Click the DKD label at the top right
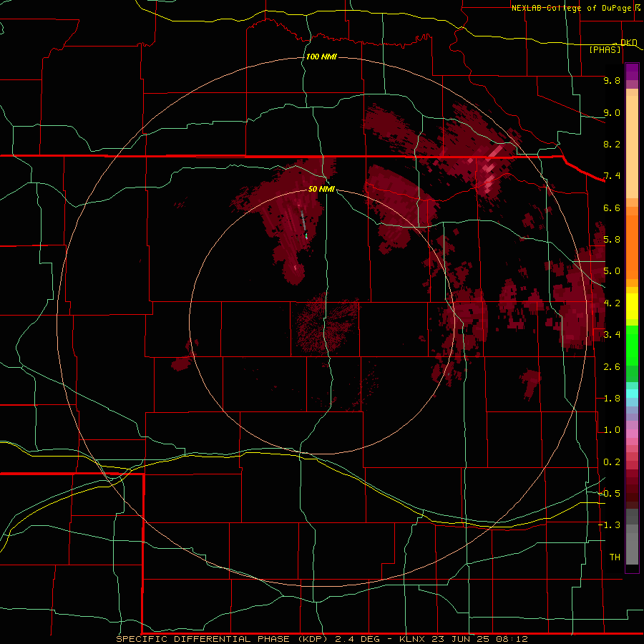The image size is (644, 644). (629, 42)
